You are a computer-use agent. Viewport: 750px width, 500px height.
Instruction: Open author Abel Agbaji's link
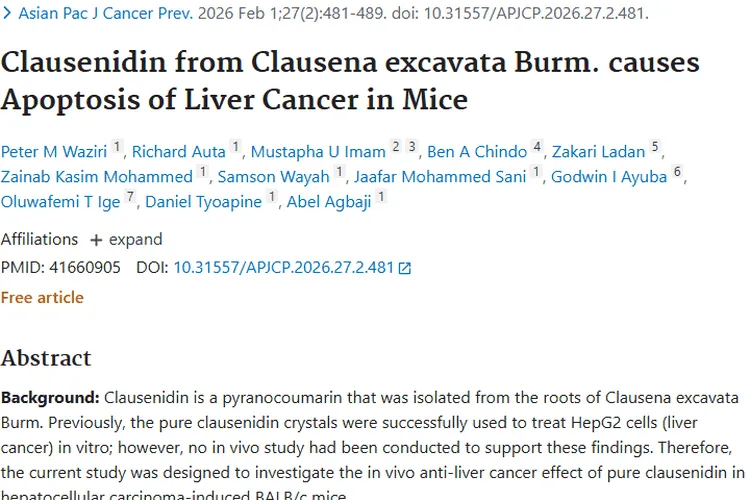(329, 202)
